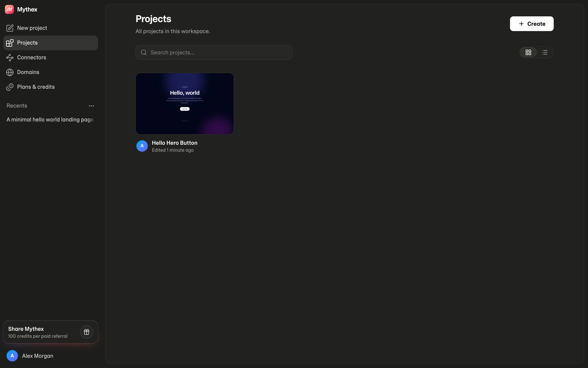Open Plans & credits

click(x=51, y=87)
